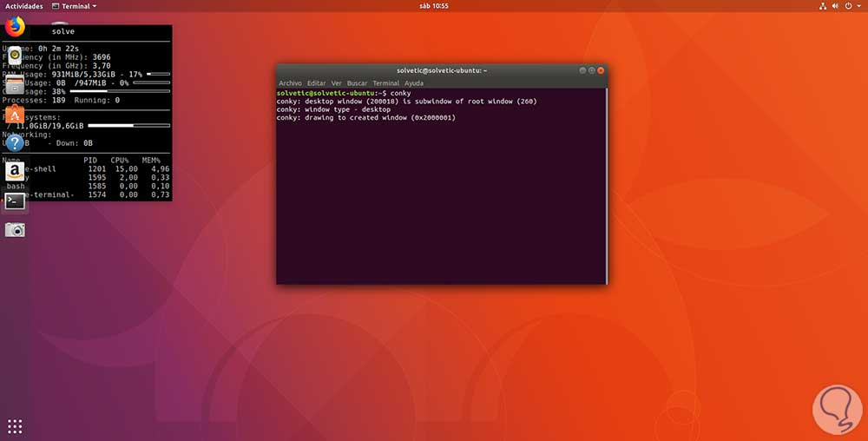This screenshot has height=441, width=868.
Task: Click the filesystem usage bar in conky
Action: pos(129,126)
